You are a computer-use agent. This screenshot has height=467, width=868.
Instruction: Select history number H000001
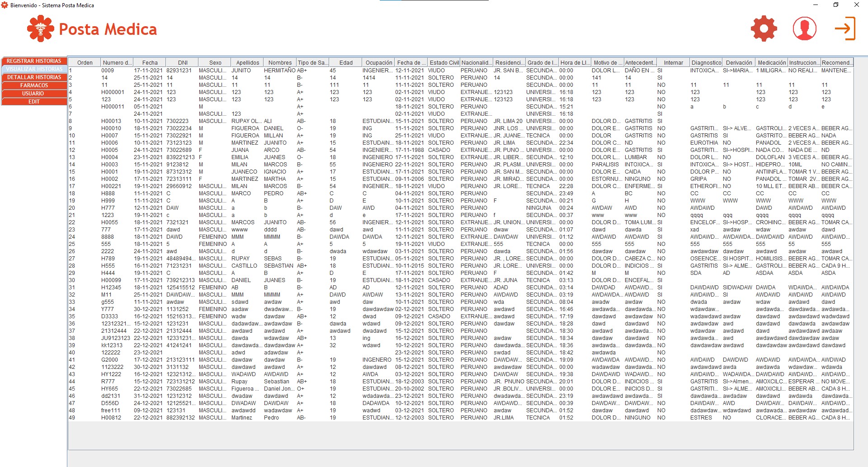(117, 92)
